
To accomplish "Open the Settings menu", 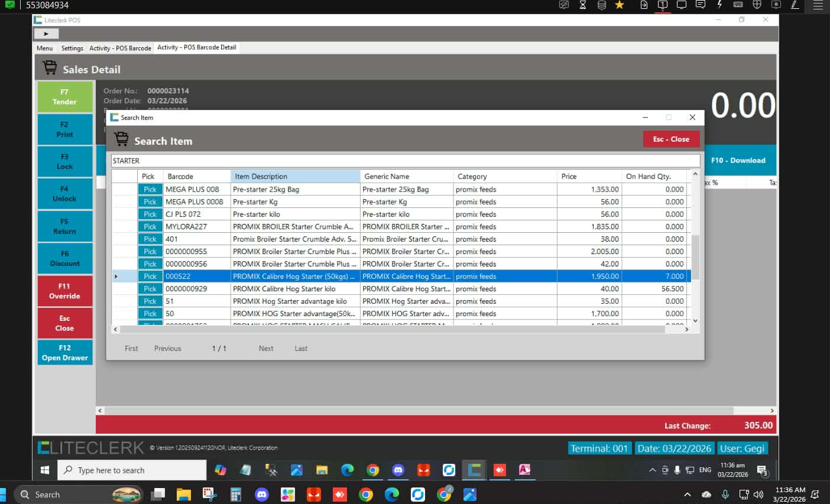I will click(x=72, y=48).
